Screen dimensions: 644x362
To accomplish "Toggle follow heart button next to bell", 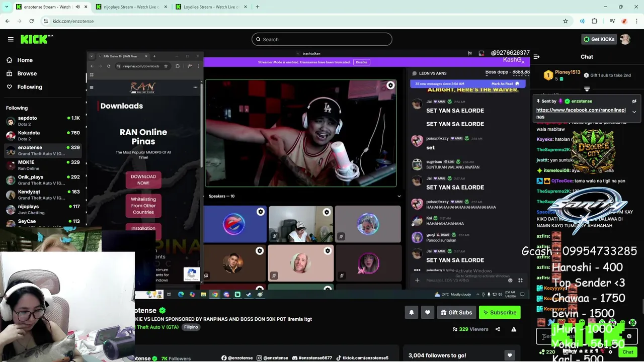I will [427, 312].
